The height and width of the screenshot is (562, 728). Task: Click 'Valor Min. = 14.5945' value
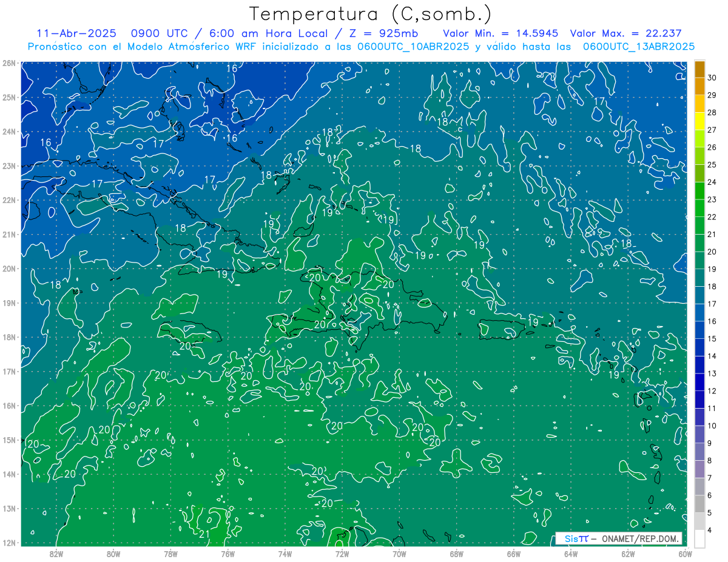[x=500, y=33]
